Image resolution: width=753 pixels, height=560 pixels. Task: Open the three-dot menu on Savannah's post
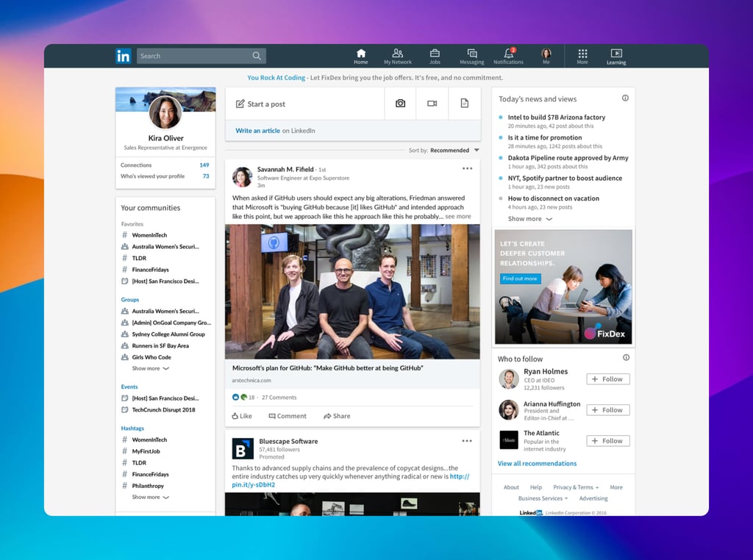tap(467, 168)
